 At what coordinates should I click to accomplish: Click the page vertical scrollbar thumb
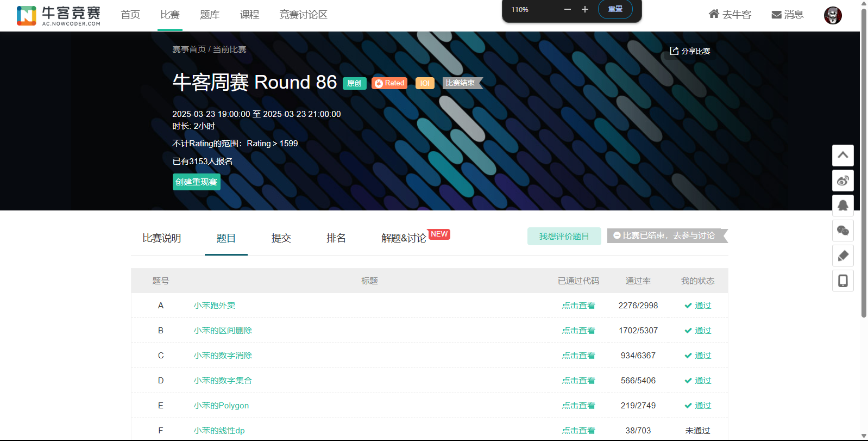[x=864, y=162]
